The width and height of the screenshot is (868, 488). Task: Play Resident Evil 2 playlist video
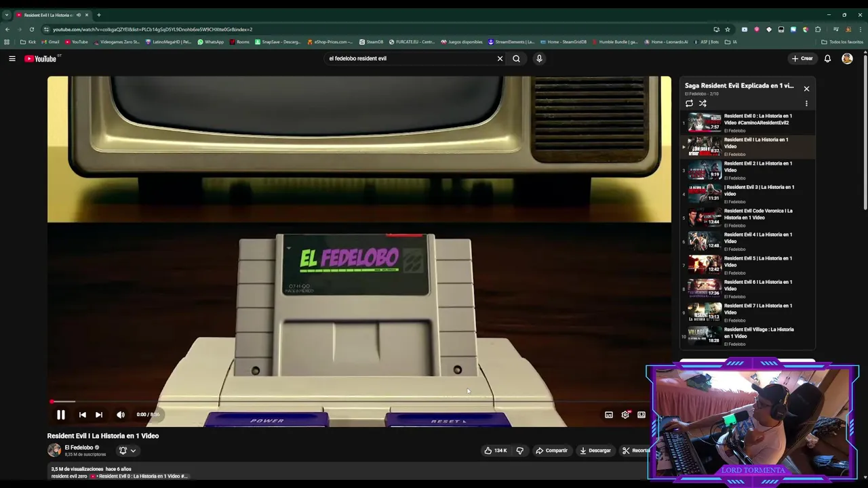[x=748, y=170]
